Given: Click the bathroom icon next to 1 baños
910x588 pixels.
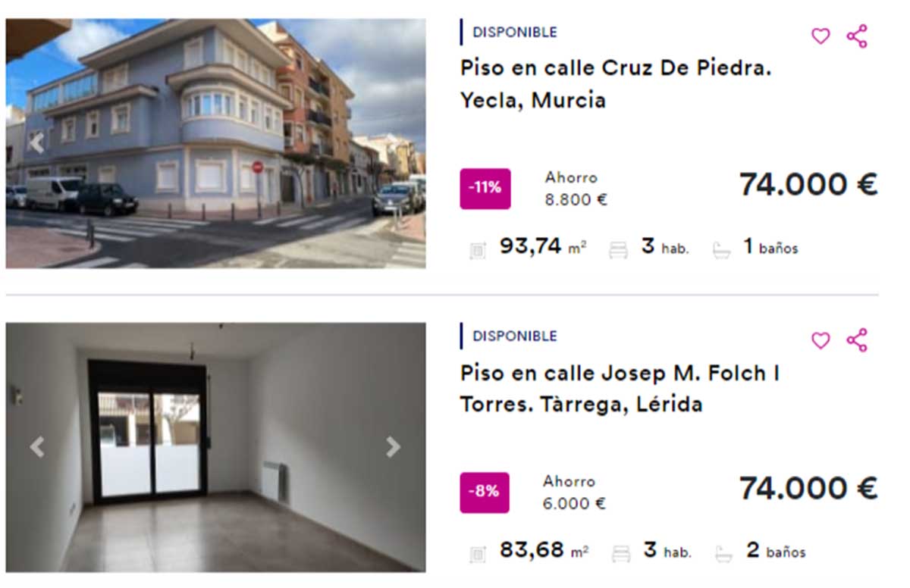Looking at the screenshot, I should click(x=722, y=246).
